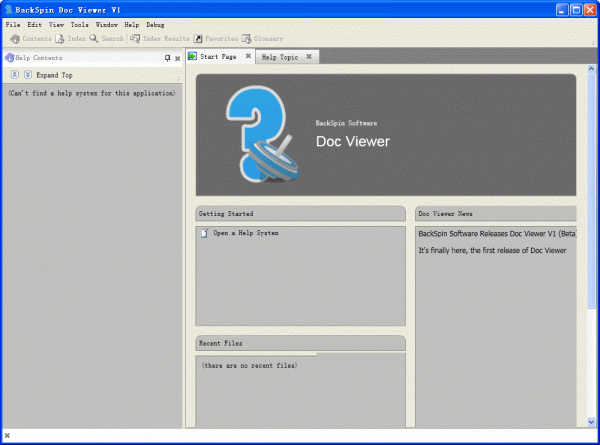This screenshot has height=445, width=600.
Task: Click the Recent Files section header
Action: tap(300, 343)
